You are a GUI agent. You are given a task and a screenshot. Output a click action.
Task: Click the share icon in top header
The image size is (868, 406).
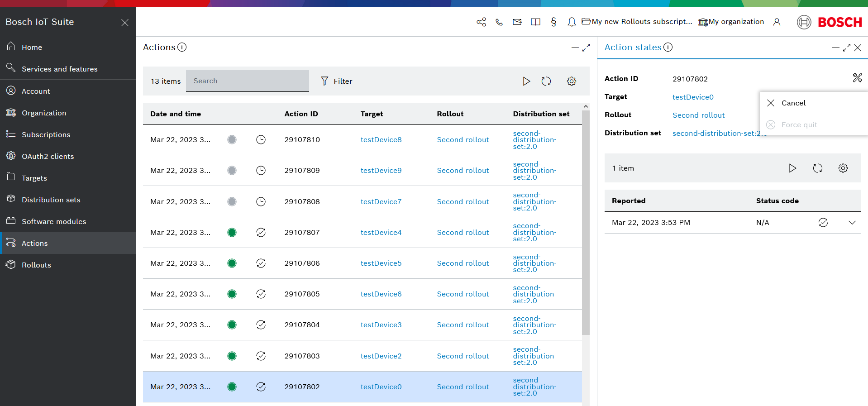click(481, 22)
